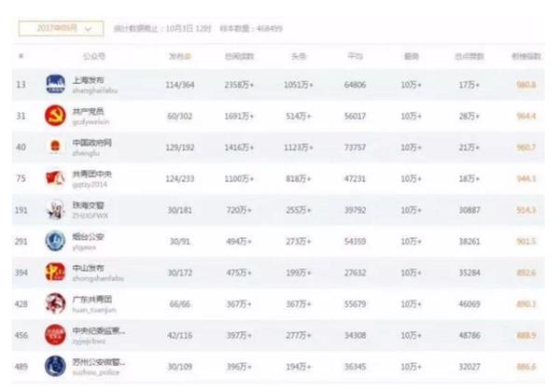The height and width of the screenshot is (392, 560).
Task: Select the 30/181 publish count cell
Action: point(180,210)
